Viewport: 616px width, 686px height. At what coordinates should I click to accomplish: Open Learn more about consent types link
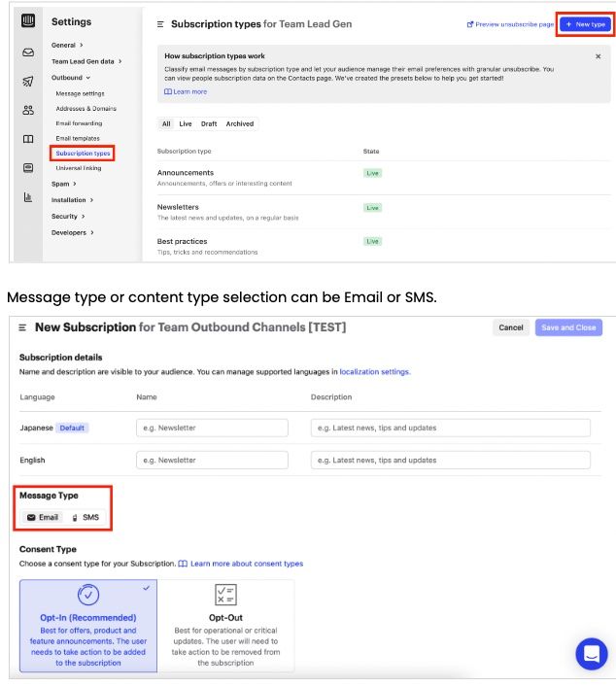[x=241, y=564]
